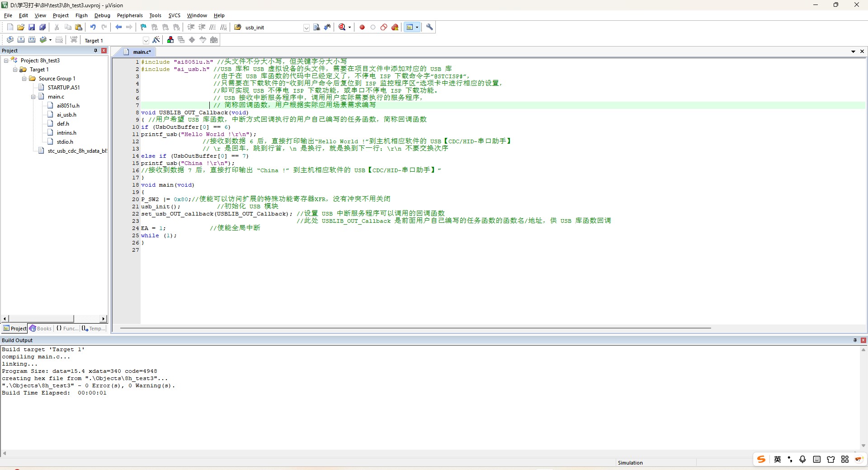Enable or disable the current breakpoint
Viewport: 868px width, 470px height.
[x=373, y=27]
